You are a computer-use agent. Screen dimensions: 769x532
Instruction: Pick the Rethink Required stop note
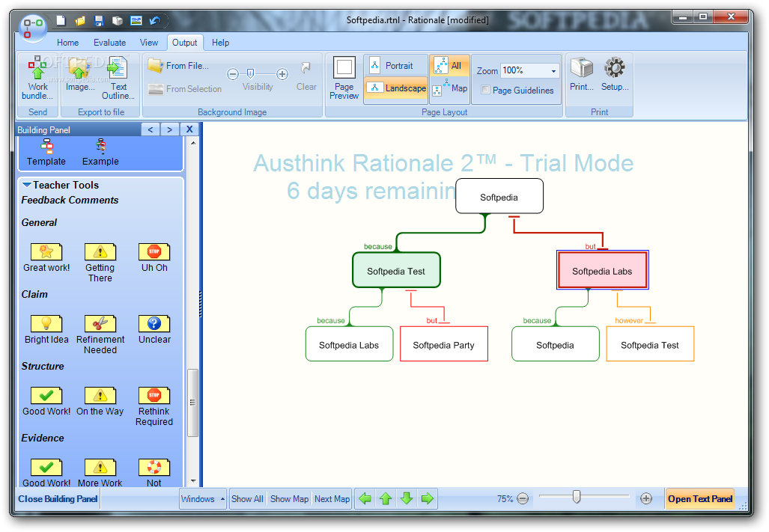tap(154, 406)
